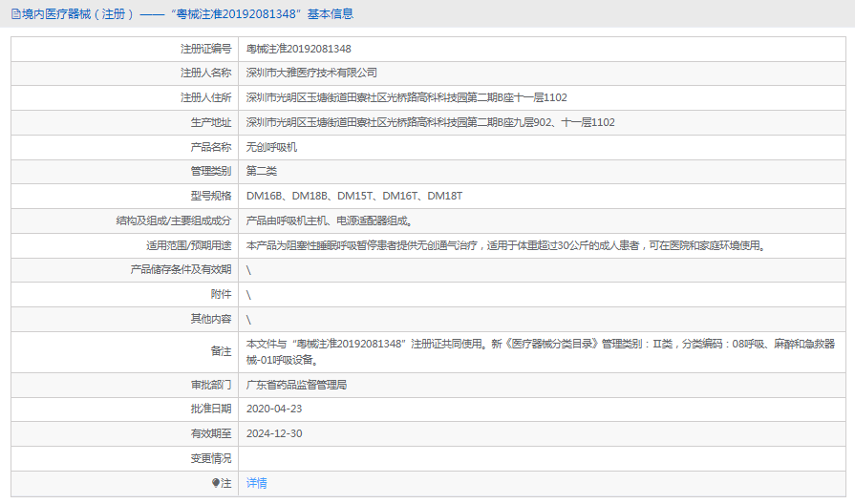Click the 有效期至 label
The image size is (855, 504).
(211, 433)
